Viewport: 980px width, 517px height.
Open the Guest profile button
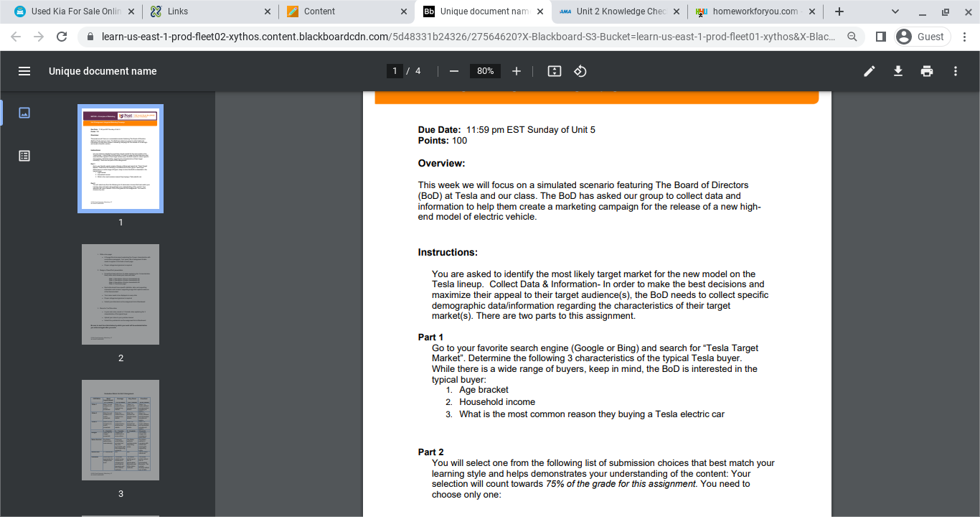pos(922,37)
